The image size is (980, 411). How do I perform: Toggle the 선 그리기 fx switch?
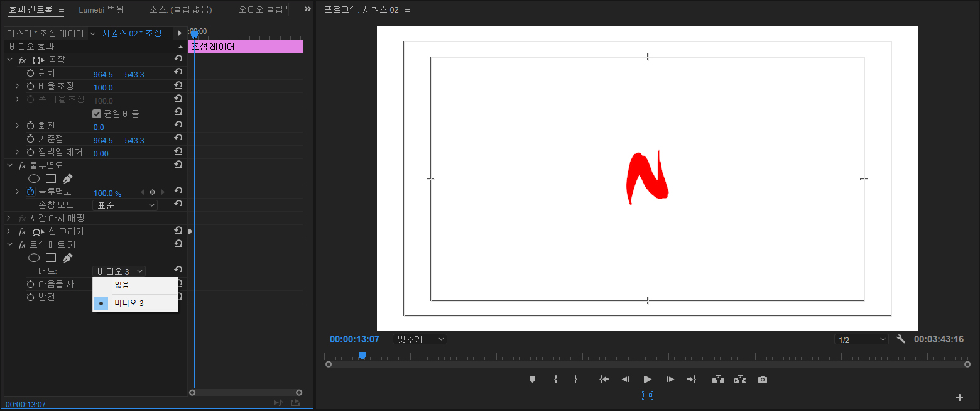22,231
